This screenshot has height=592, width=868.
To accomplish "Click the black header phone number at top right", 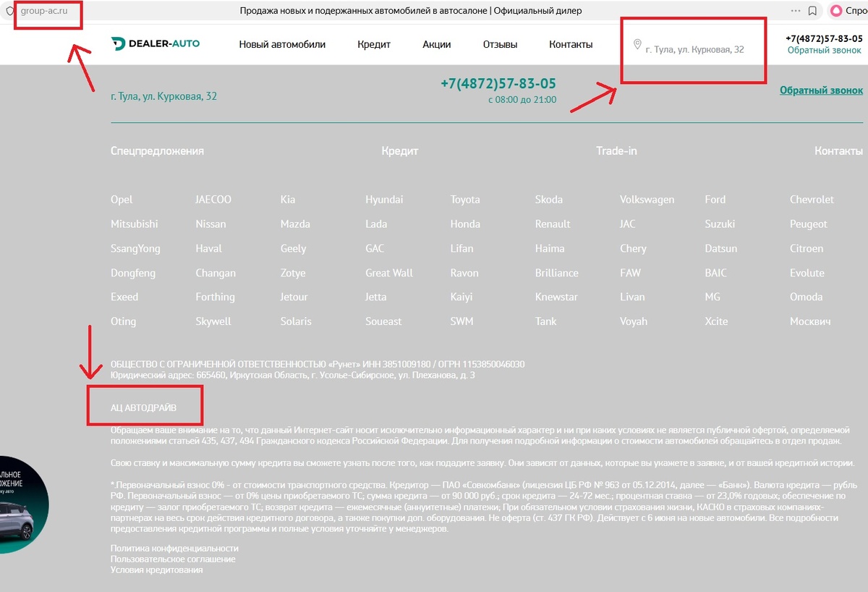I will tap(824, 38).
